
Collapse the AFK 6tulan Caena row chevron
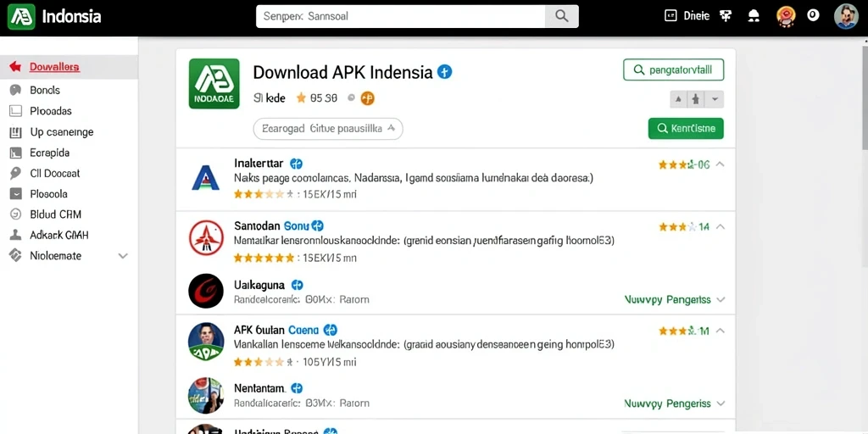[721, 331]
